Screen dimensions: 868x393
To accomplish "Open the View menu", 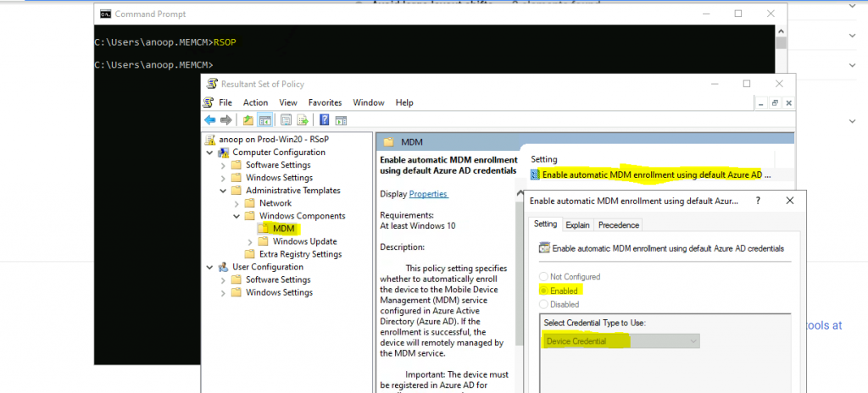I will (288, 102).
